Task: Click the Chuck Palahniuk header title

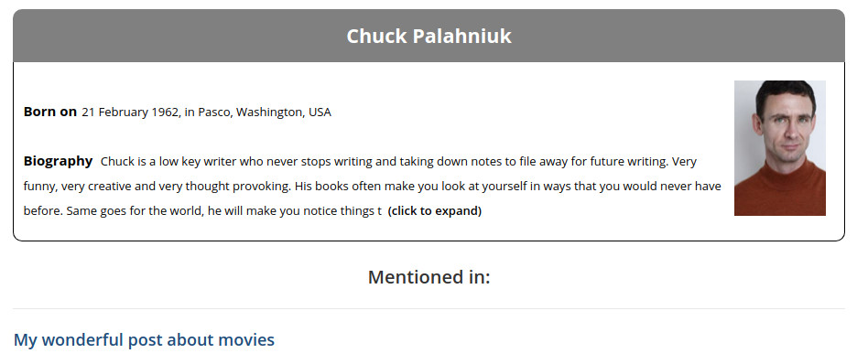Action: 429,36
